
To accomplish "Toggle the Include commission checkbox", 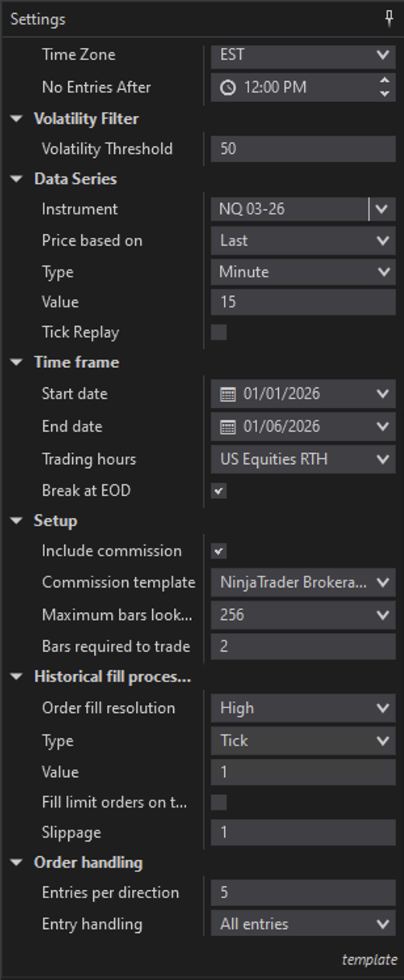I will [x=219, y=551].
